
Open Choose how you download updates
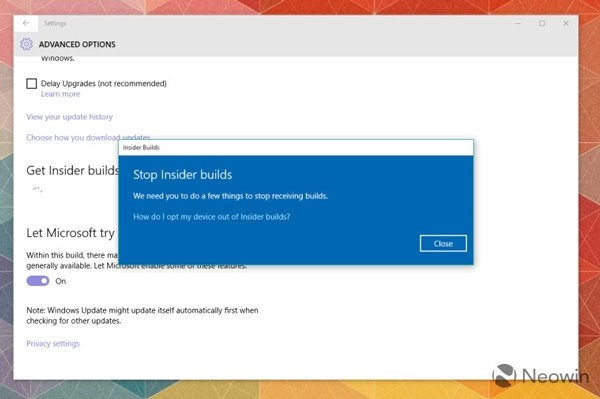88,137
